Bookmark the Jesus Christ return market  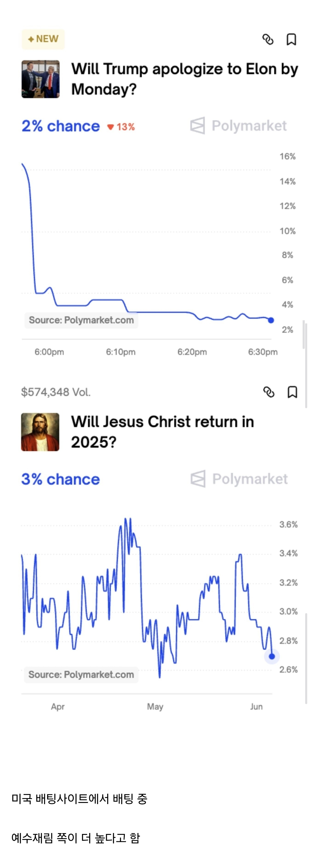pos(292,392)
